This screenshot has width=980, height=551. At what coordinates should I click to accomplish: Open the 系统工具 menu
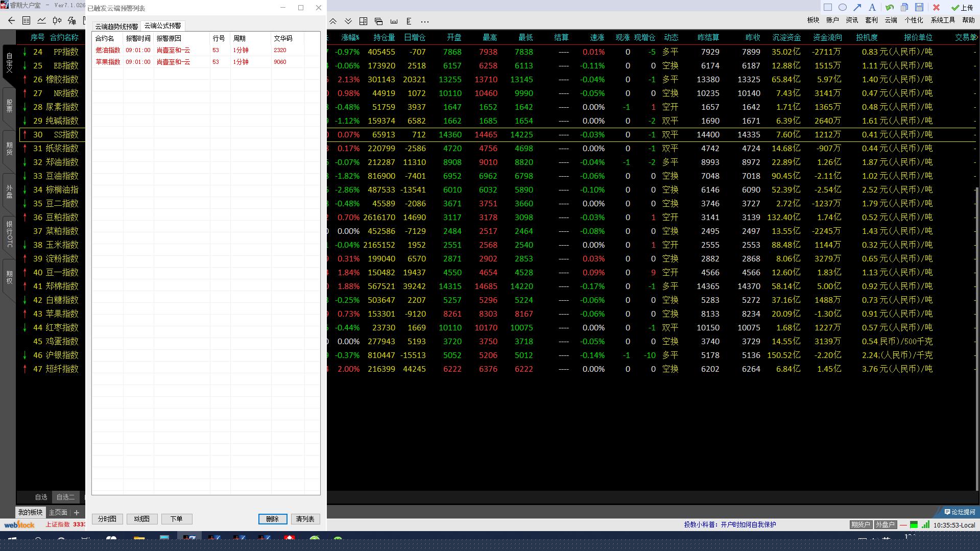[942, 20]
